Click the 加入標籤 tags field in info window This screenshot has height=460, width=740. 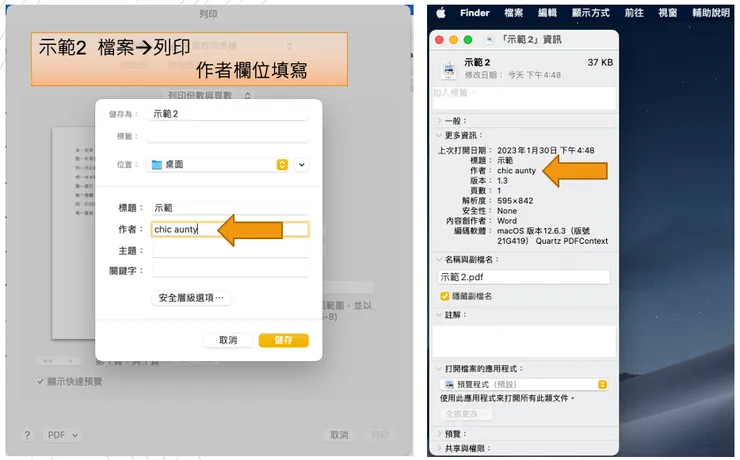(524, 98)
